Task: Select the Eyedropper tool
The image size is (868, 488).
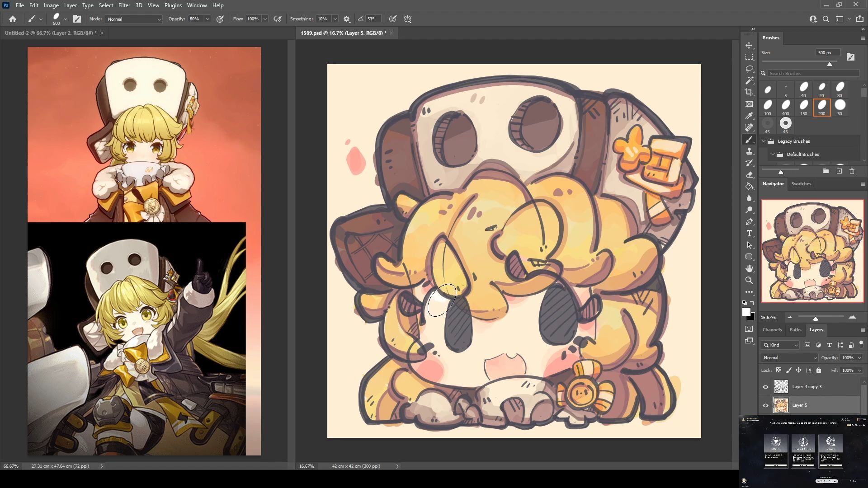Action: point(749,116)
